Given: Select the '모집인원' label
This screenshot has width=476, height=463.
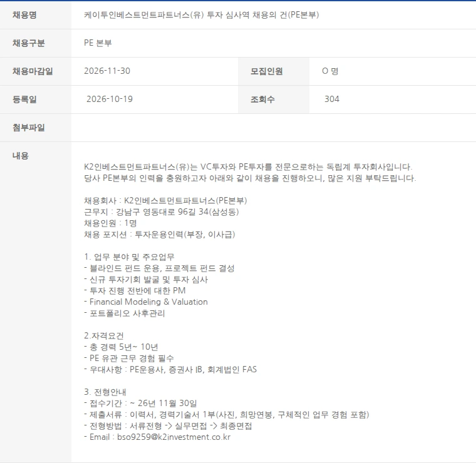Looking at the screenshot, I should pyautogui.click(x=266, y=71).
